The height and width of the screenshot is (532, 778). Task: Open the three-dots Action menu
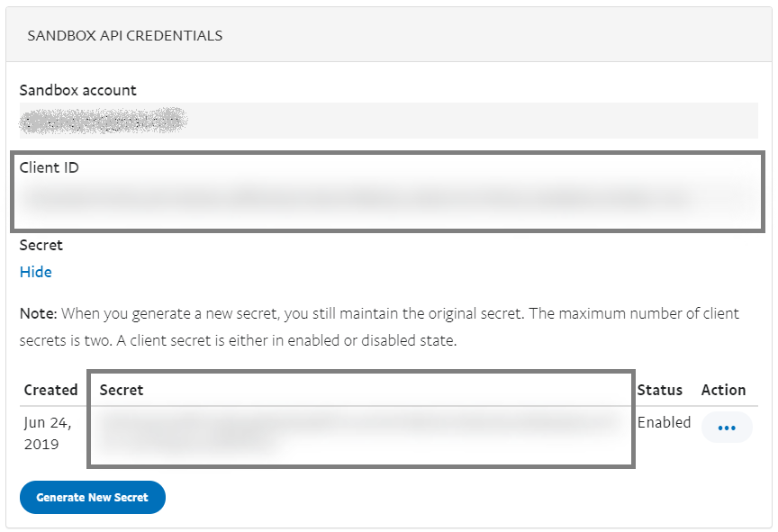pyautogui.click(x=727, y=428)
